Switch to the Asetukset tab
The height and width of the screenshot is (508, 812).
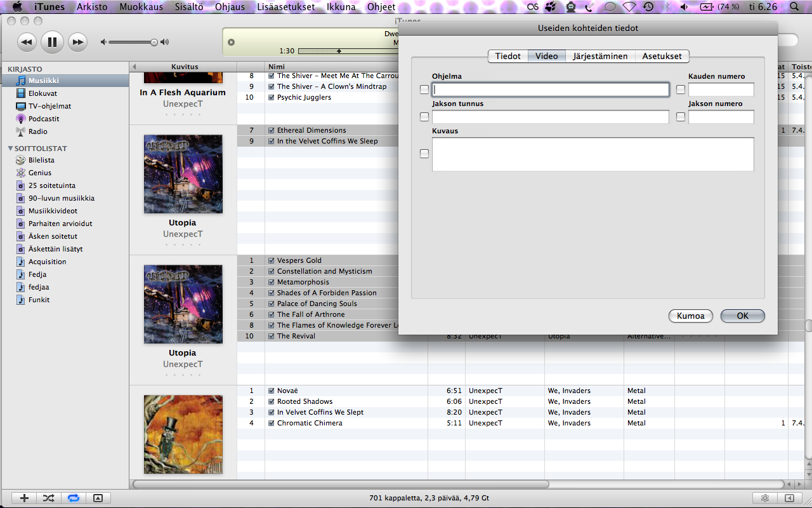click(x=662, y=56)
